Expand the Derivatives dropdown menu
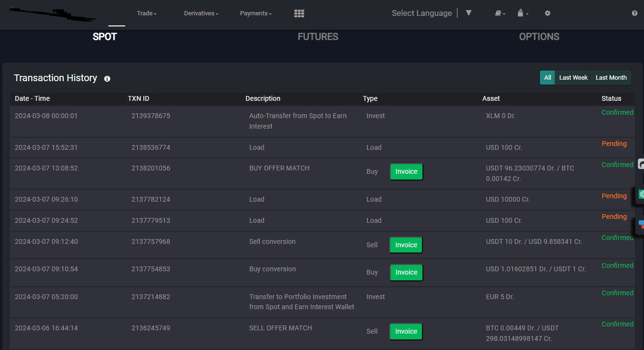The width and height of the screenshot is (644, 350). [201, 13]
